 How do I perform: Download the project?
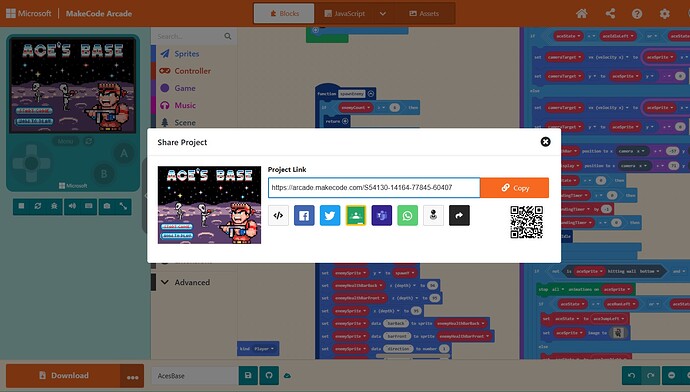click(63, 376)
